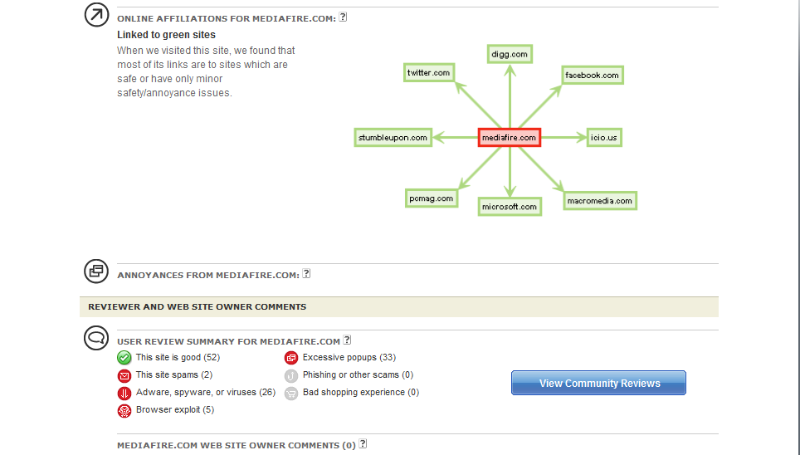Viewport: 800px width, 455px height.
Task: Click the stumbleupon.com node
Action: click(394, 137)
